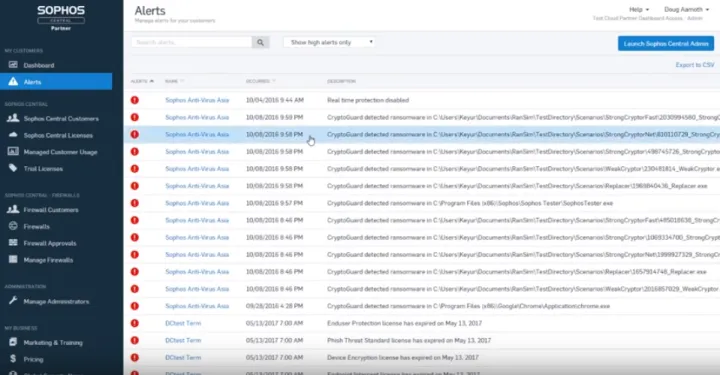Click the Managed Customer Usage chart icon
This screenshot has height=375, width=720.
(x=13, y=151)
